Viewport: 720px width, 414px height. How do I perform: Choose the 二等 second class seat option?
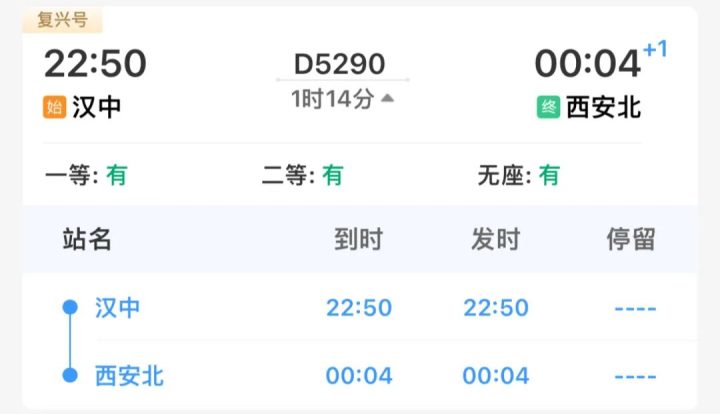point(302,176)
